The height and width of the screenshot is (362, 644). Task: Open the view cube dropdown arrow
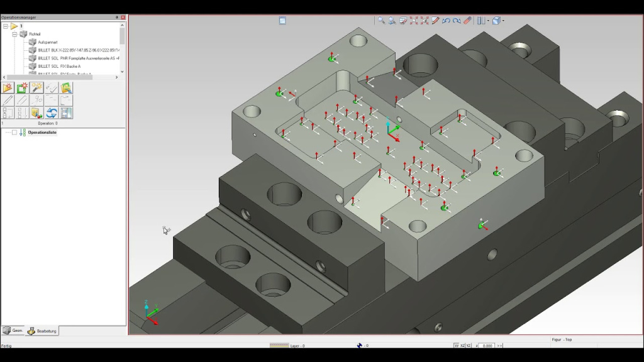(x=503, y=21)
